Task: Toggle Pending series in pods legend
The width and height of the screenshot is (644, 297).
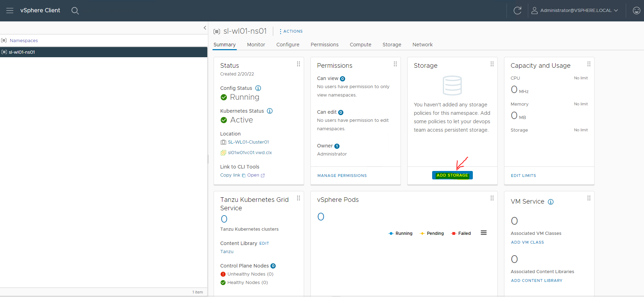Action: 432,233
